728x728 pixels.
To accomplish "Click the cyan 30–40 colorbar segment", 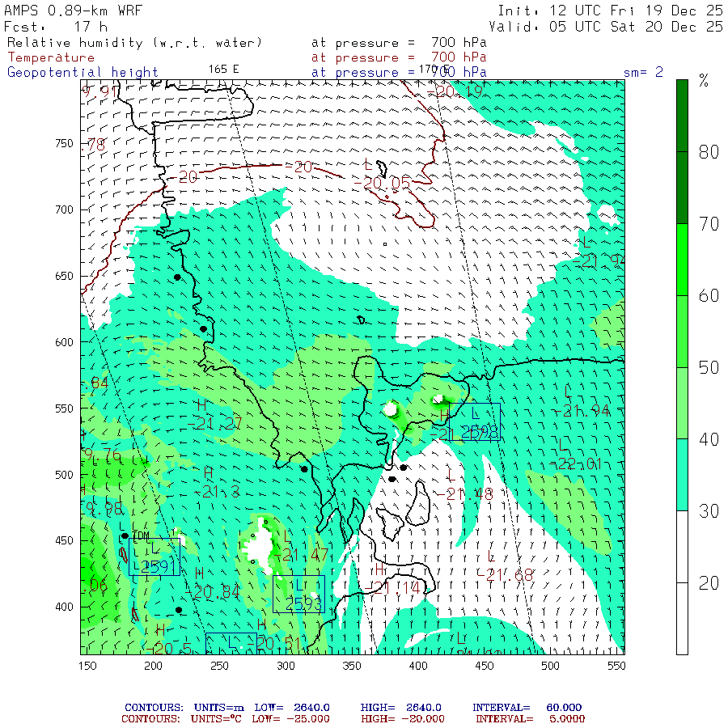I will (682, 475).
